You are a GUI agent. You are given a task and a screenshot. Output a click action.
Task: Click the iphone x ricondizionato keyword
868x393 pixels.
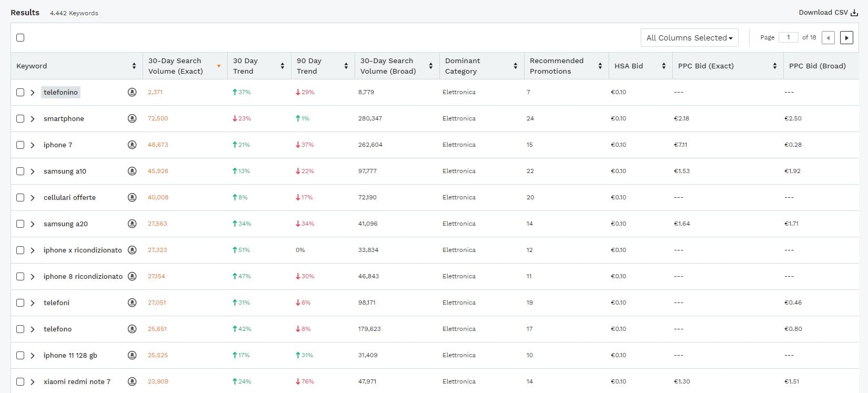[x=83, y=250]
